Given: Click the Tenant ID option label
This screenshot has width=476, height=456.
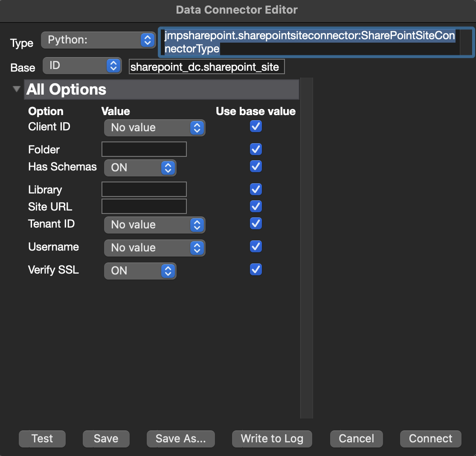Looking at the screenshot, I should pyautogui.click(x=51, y=224).
